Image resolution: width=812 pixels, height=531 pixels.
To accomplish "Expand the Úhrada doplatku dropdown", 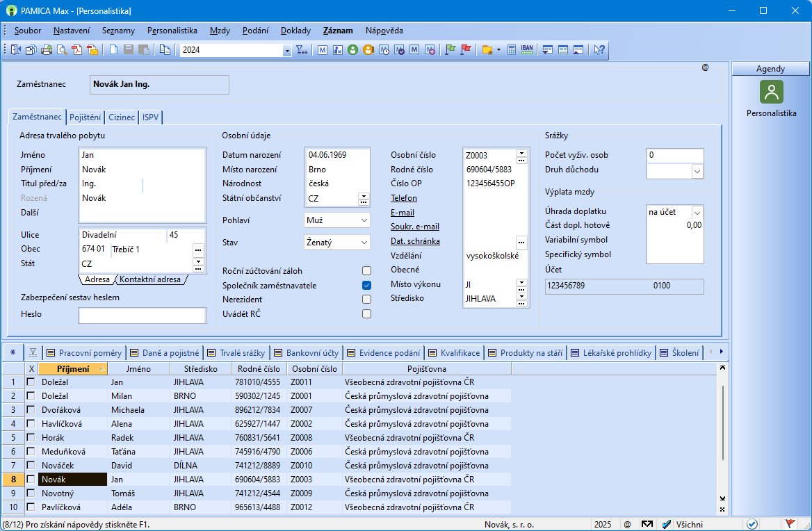I will (x=697, y=212).
